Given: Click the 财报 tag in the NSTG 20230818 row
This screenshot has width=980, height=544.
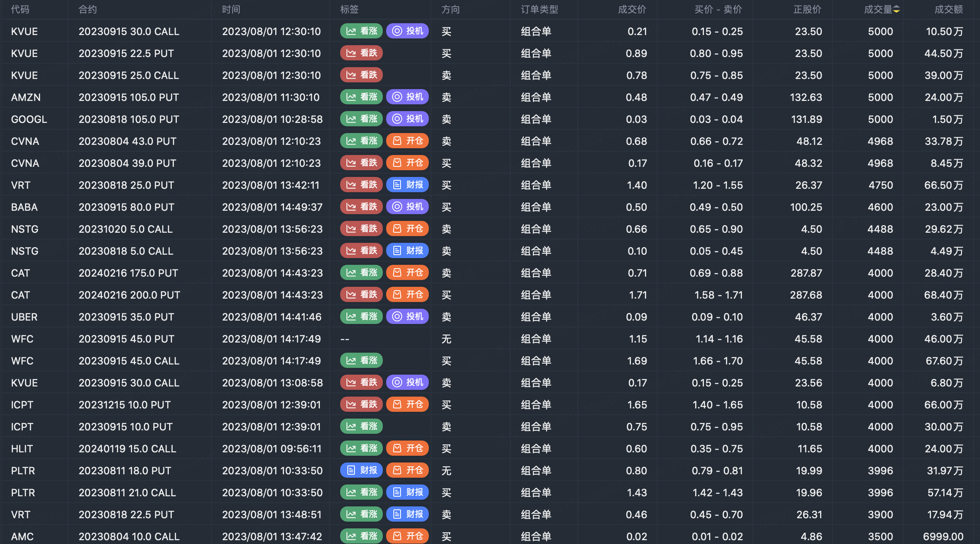Looking at the screenshot, I should [408, 250].
